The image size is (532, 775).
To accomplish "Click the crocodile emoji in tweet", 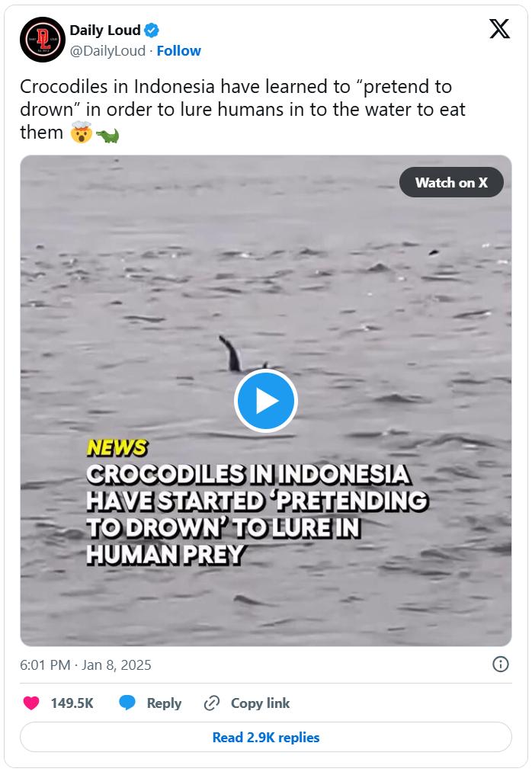I will [107, 134].
